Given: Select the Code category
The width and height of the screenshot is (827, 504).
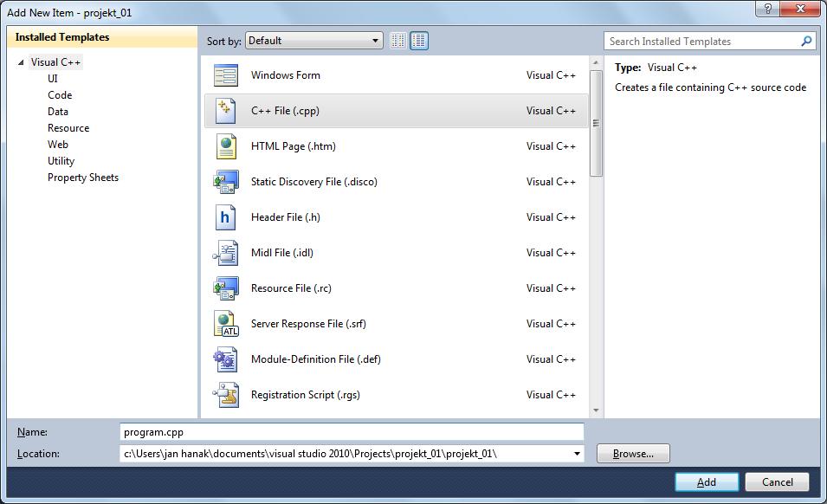Looking at the screenshot, I should (60, 95).
